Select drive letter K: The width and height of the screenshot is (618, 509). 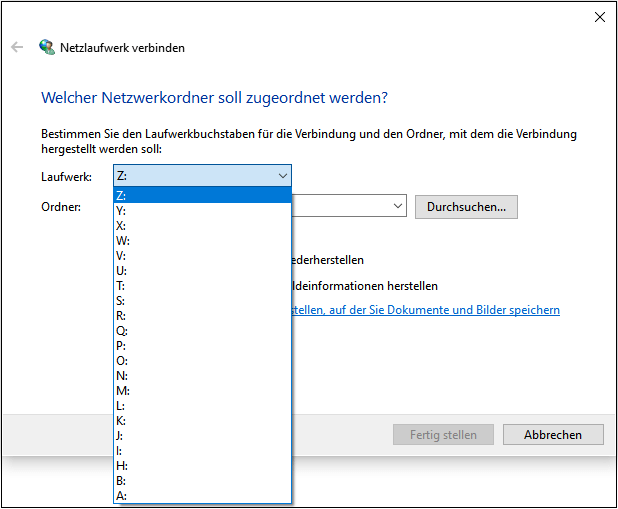pos(203,420)
